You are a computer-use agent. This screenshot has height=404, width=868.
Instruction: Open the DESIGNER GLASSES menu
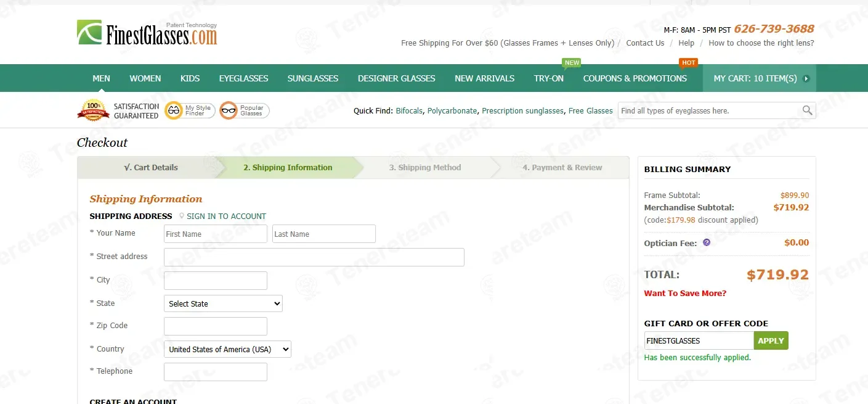[x=397, y=78]
